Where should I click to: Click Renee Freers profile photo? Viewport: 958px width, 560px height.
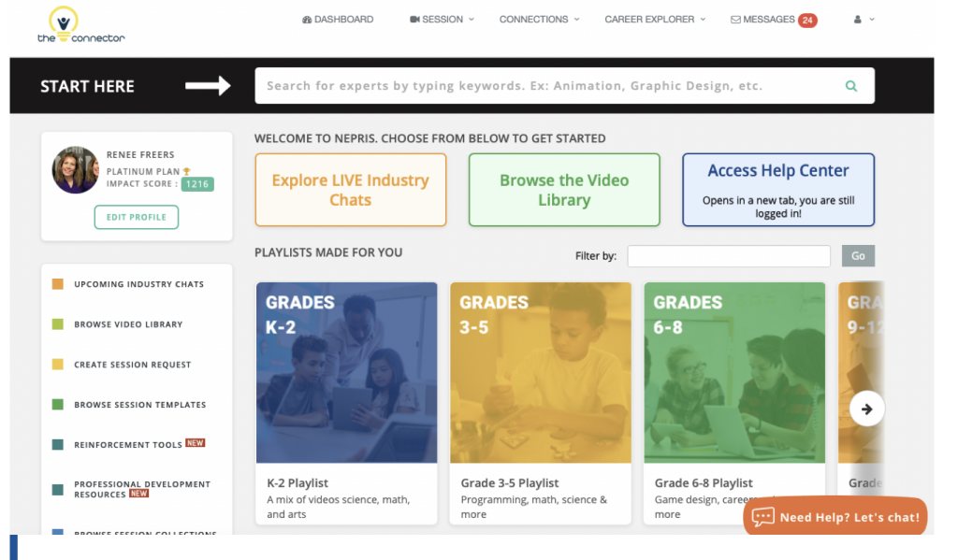75,170
